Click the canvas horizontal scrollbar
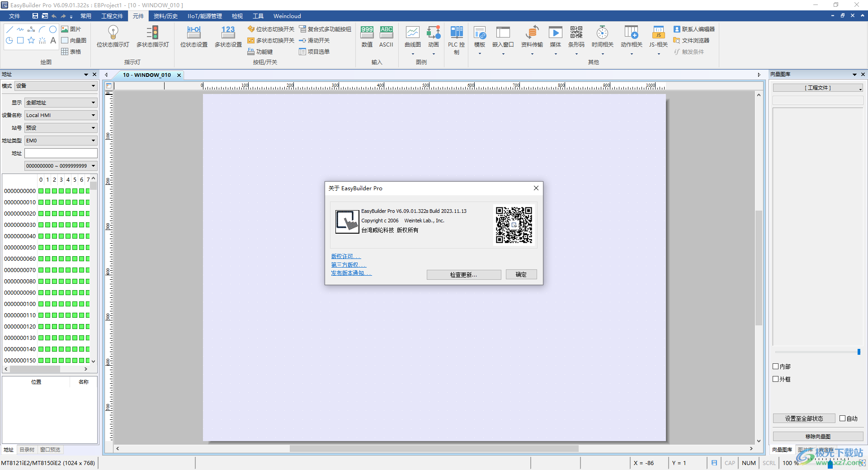868x470 pixels. click(434, 449)
